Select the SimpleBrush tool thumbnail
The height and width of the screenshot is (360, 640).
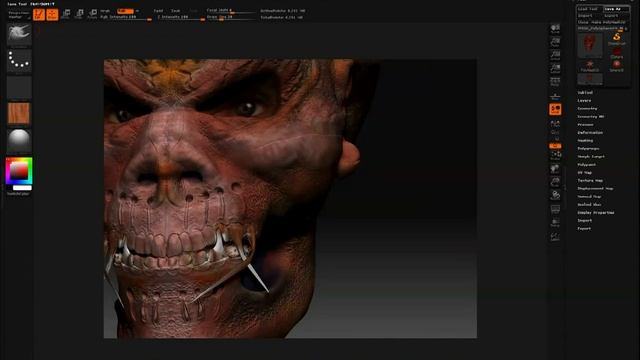click(617, 38)
